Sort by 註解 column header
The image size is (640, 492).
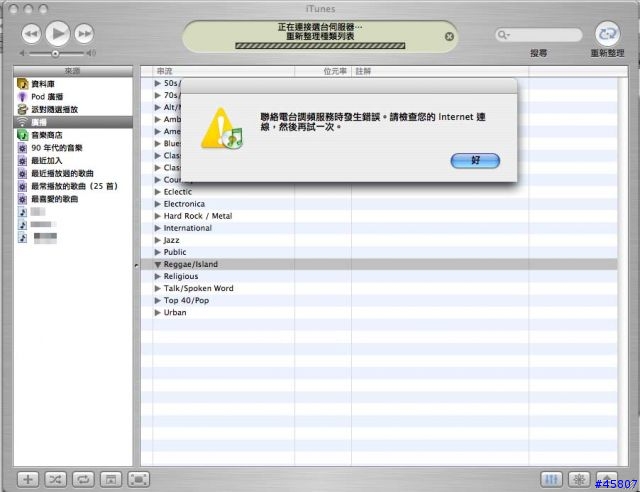coord(440,71)
